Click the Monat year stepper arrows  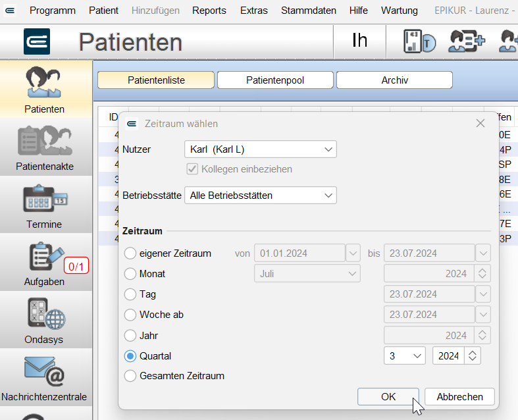click(482, 274)
